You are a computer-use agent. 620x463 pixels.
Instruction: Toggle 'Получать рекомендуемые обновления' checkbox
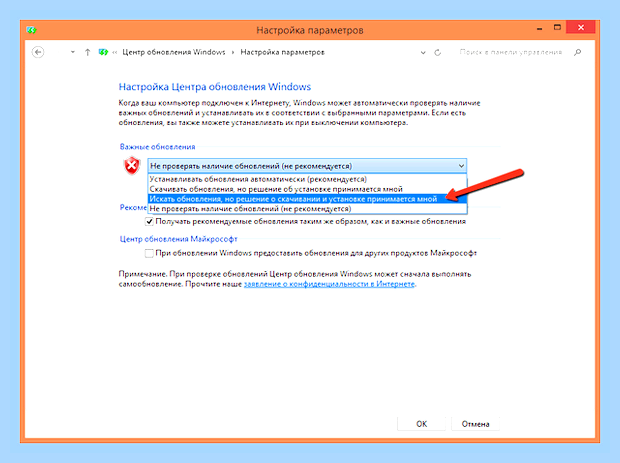coord(149,221)
